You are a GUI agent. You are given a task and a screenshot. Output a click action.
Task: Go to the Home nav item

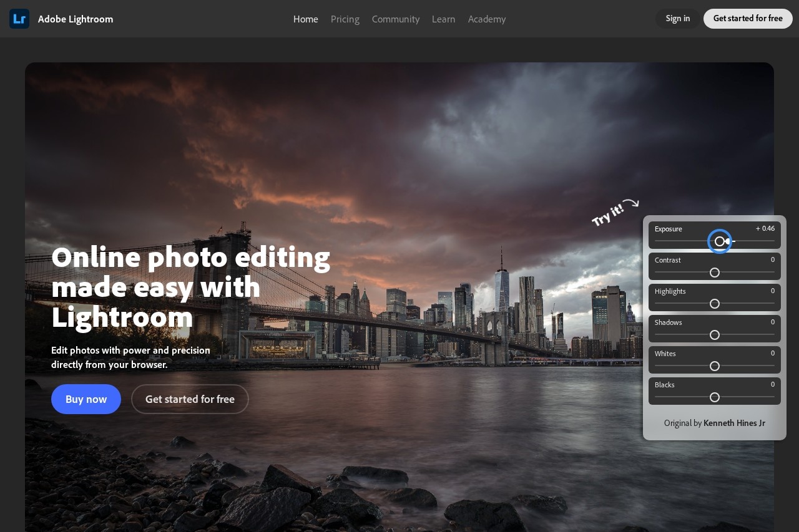click(306, 19)
